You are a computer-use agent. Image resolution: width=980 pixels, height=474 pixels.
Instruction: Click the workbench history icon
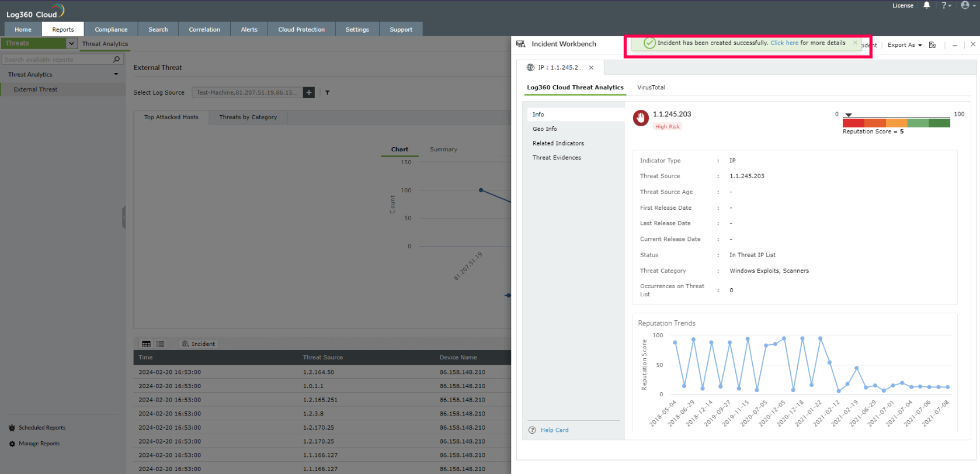pyautogui.click(x=933, y=45)
